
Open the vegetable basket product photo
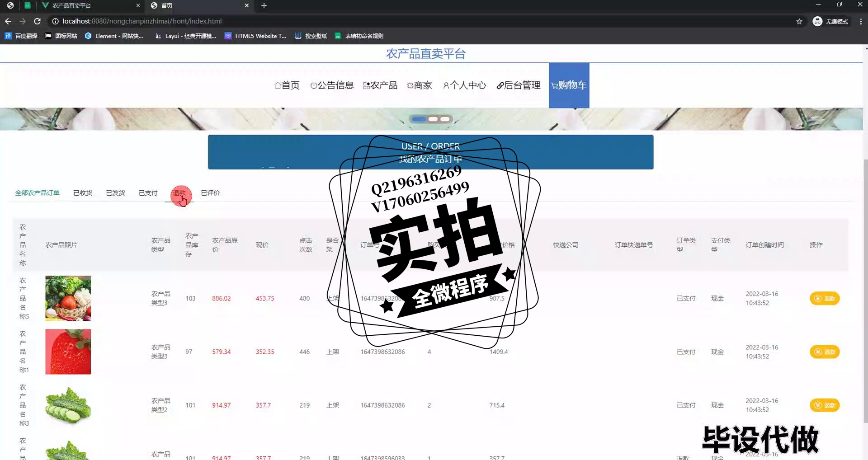click(x=68, y=298)
